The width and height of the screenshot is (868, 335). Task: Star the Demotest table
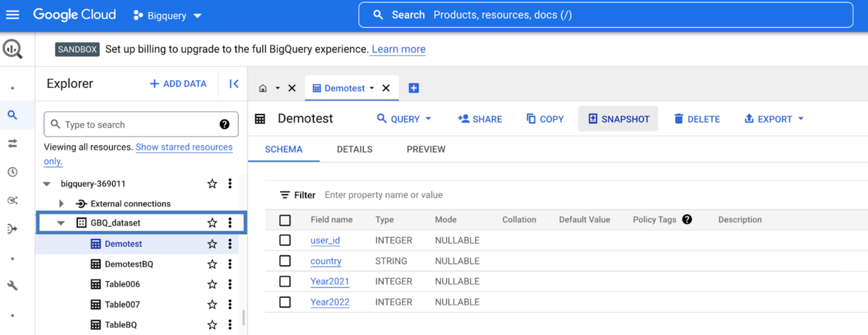click(x=212, y=244)
